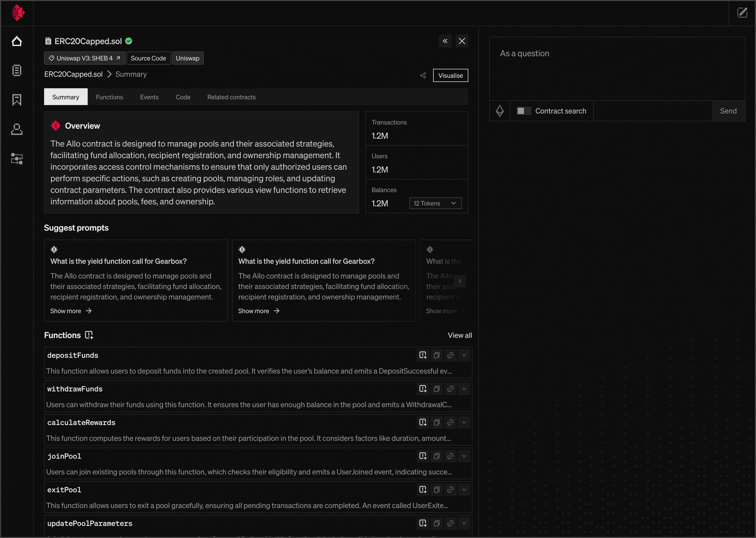Click the home icon in sidebar
Screen dimensions: 756x538
coord(17,42)
